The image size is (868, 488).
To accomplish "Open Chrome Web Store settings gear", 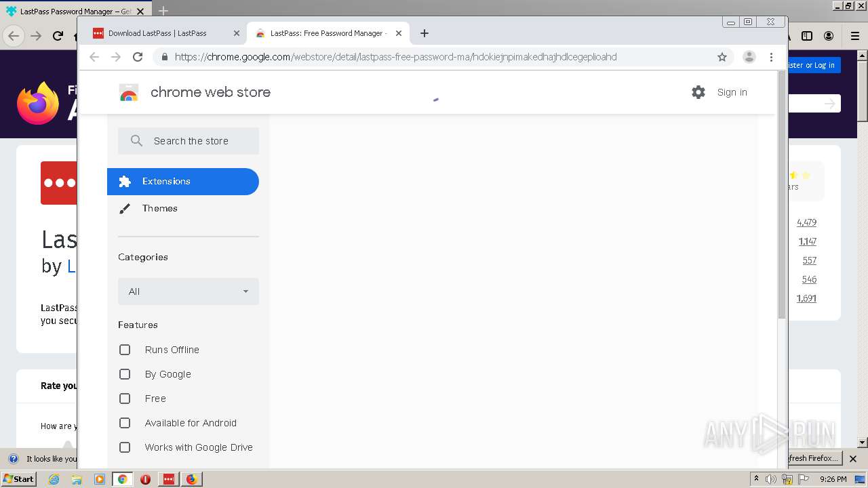I will point(698,92).
